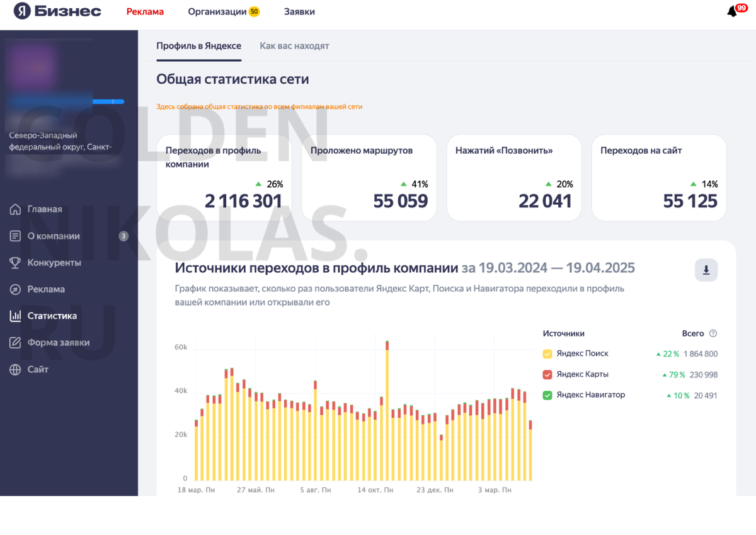The image size is (756, 535).
Task: Open the Реклама label in the sidebar
Action: point(46,289)
